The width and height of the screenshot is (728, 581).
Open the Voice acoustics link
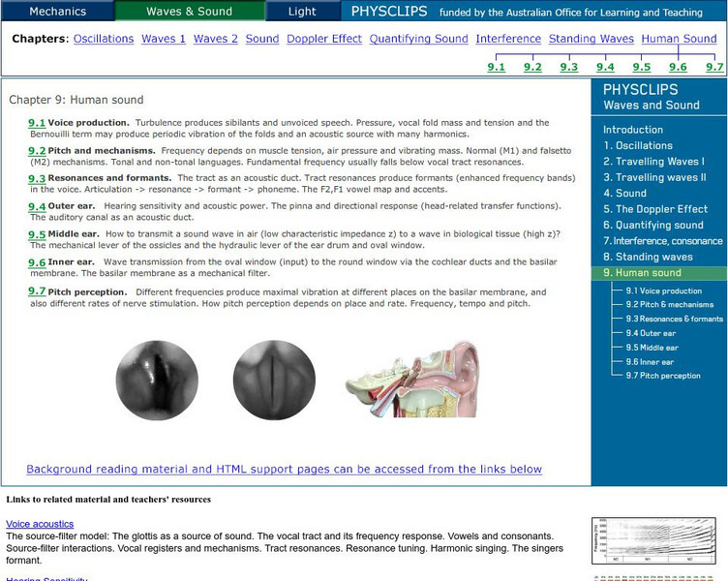(x=40, y=524)
